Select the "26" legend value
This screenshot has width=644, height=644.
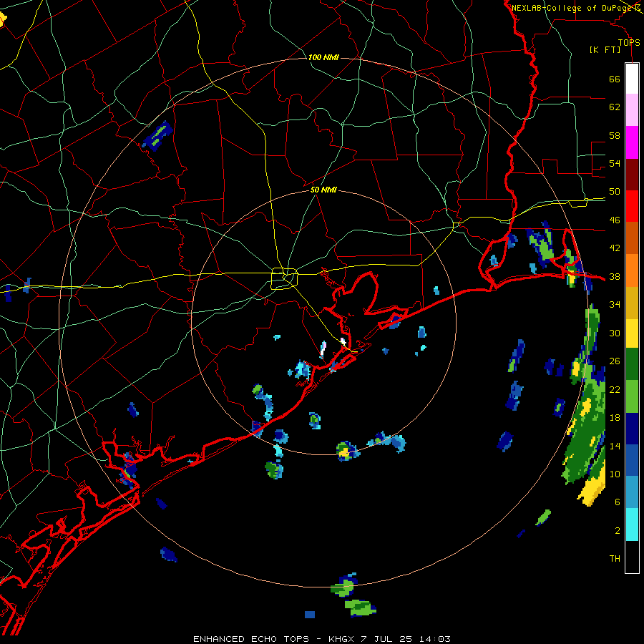615,361
